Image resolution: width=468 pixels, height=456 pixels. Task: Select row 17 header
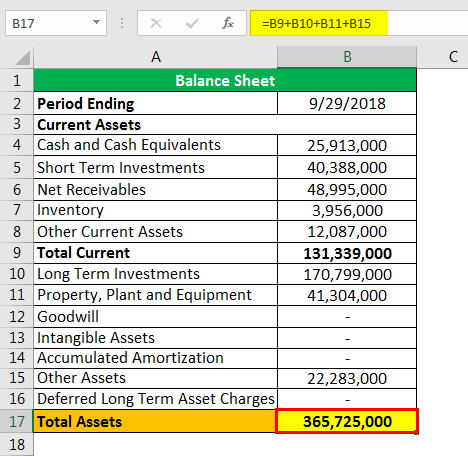pos(17,421)
